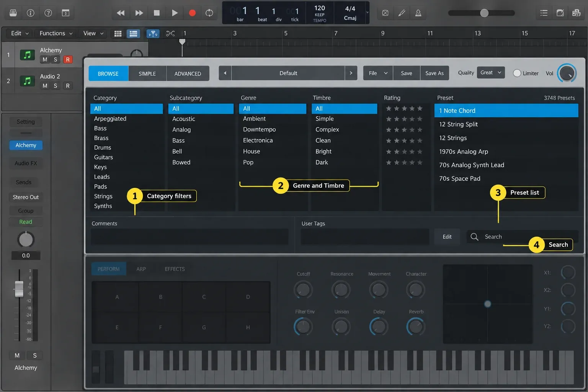This screenshot has width=588, height=392.
Task: Toggle record enable on Audio 2 track
Action: point(68,86)
